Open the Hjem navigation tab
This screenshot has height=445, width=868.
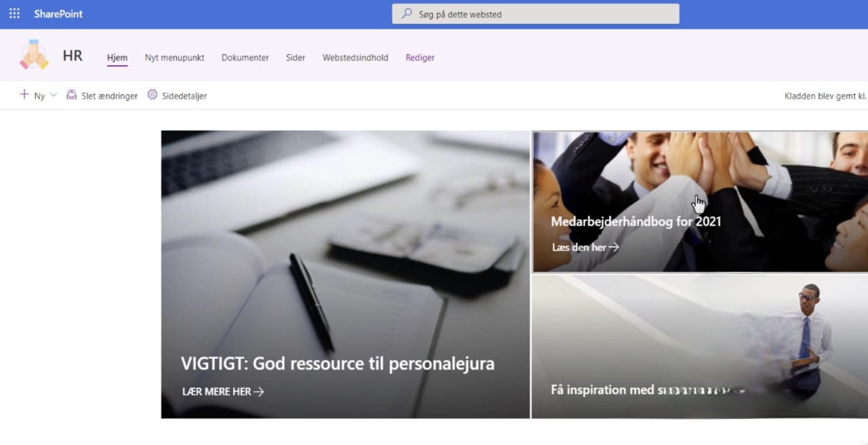[x=117, y=58]
